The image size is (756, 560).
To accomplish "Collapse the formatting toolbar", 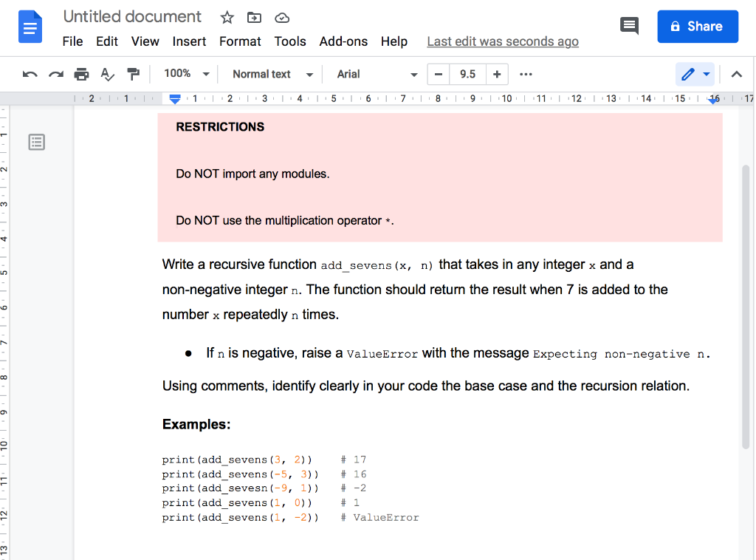I will point(736,74).
